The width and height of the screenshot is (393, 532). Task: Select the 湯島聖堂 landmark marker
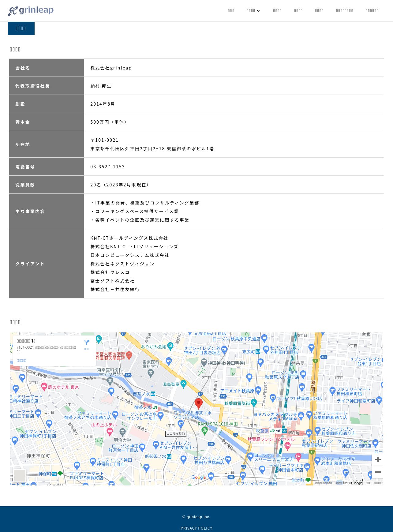click(183, 384)
